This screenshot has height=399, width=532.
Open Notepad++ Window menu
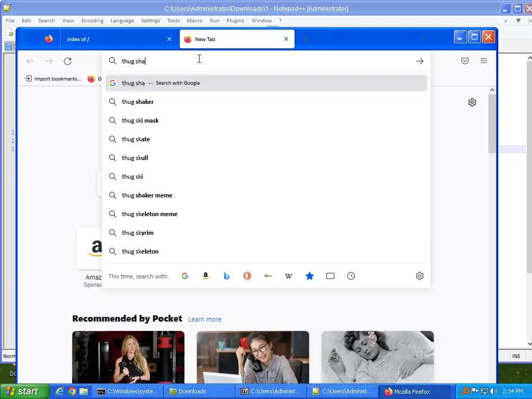[261, 20]
